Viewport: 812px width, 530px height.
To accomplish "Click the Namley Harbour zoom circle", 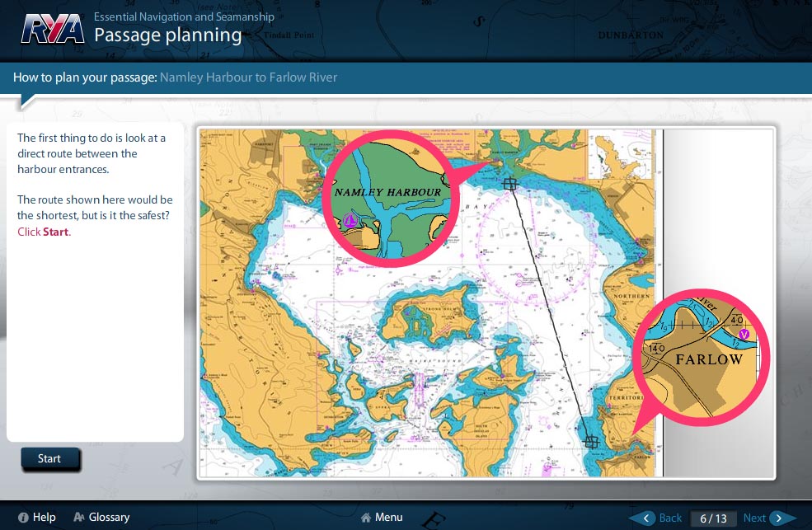I will click(391, 199).
